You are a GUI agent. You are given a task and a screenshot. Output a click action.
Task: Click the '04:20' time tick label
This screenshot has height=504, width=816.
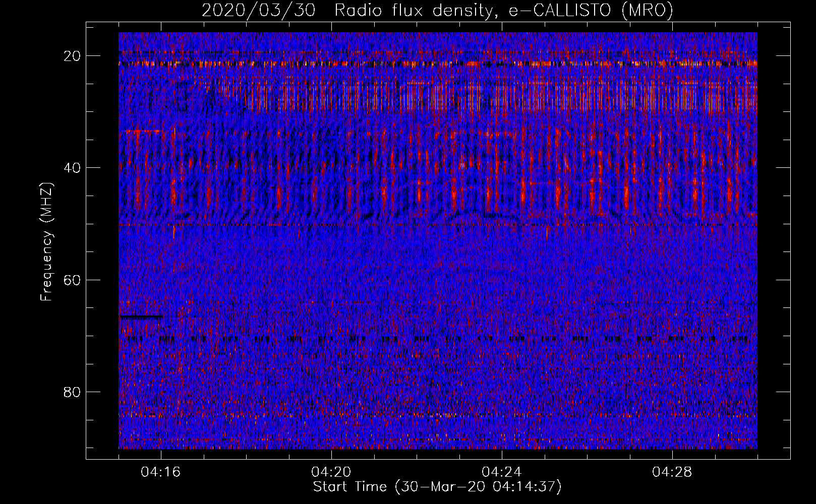[x=331, y=472]
